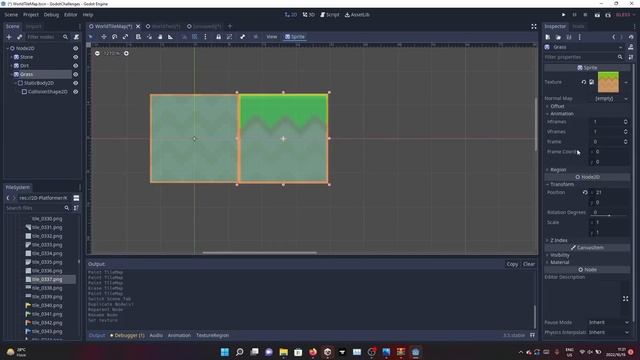This screenshot has height=360, width=640.
Task: Toggle visibility of Stone node
Action: 76,57
